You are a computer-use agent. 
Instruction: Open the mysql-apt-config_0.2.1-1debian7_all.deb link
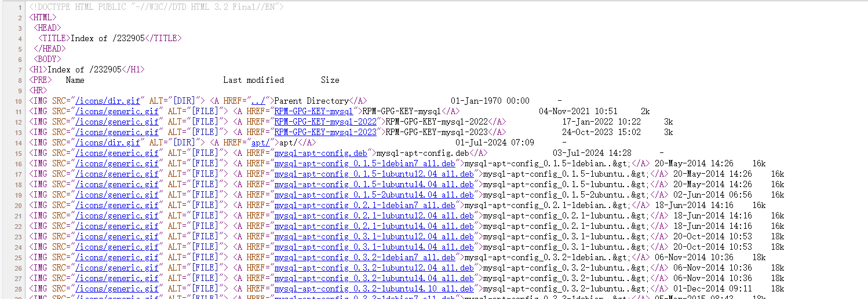tap(364, 205)
